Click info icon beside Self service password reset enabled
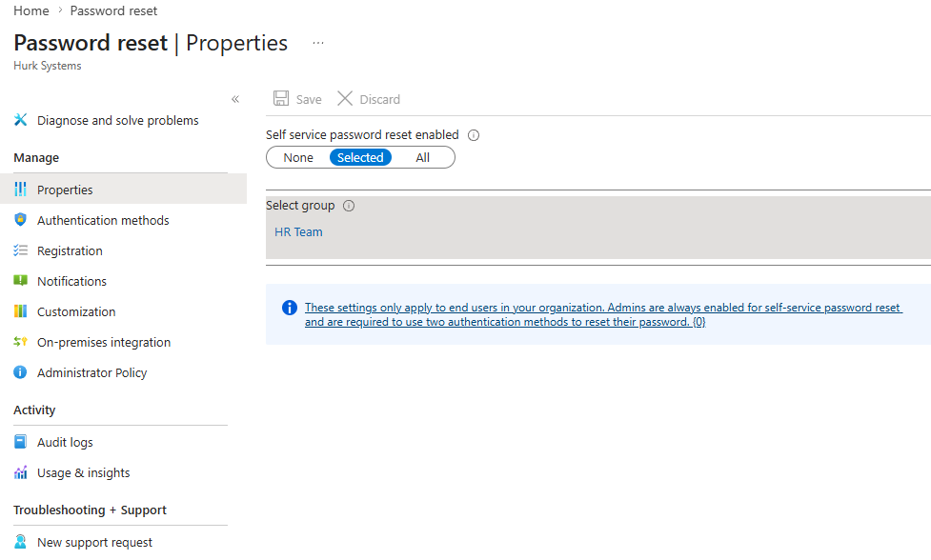This screenshot has height=560, width=931. pyautogui.click(x=474, y=135)
